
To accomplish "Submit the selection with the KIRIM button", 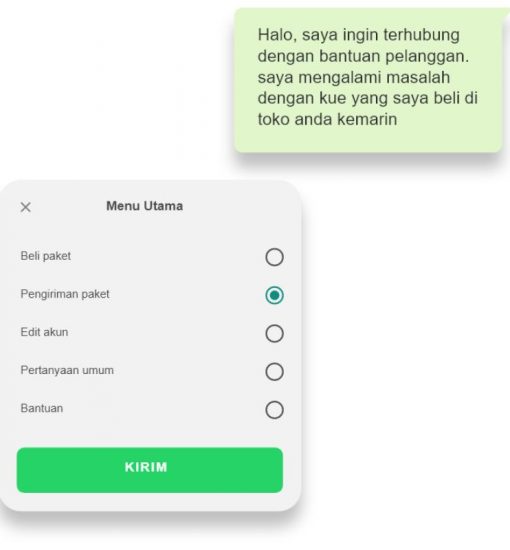I will pyautogui.click(x=150, y=470).
